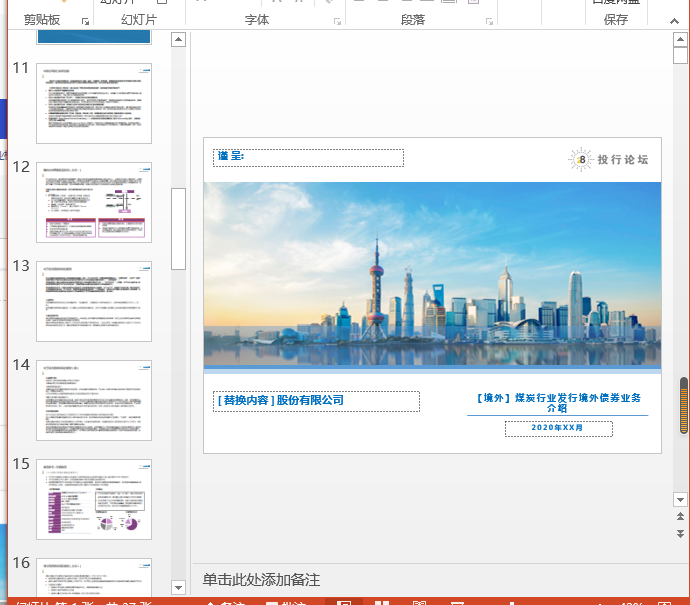Click the slide editor scrollbar handle
The height and width of the screenshot is (605, 690).
click(680, 56)
